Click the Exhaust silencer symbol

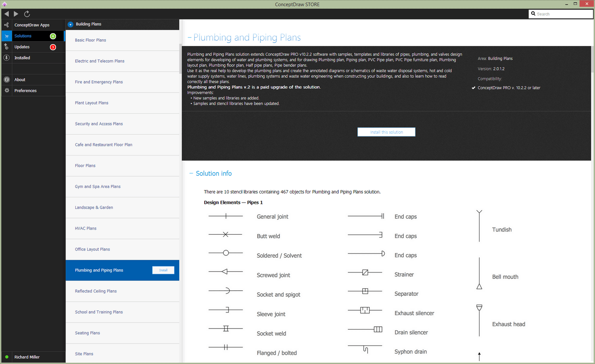coord(365,310)
